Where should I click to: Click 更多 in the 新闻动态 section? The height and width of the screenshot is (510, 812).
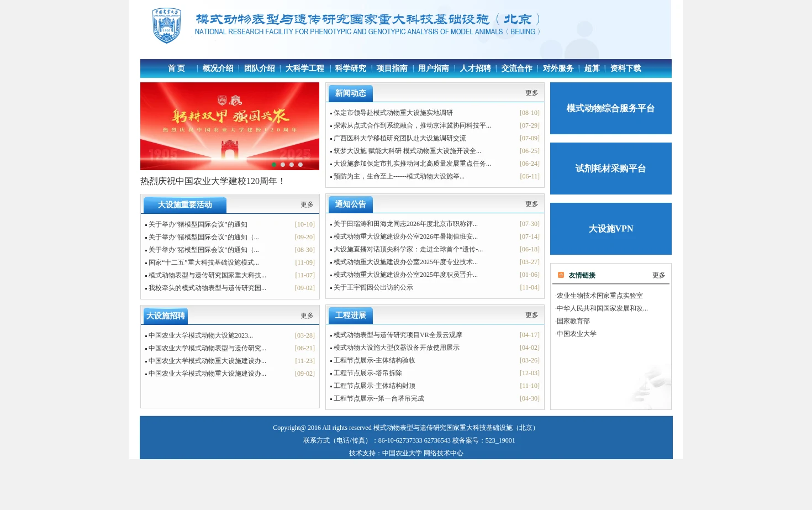click(x=531, y=93)
